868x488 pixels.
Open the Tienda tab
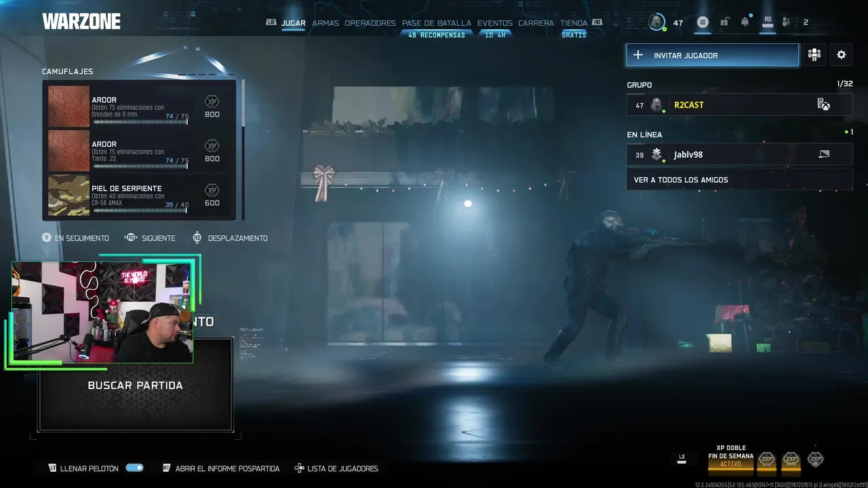pyautogui.click(x=574, y=23)
